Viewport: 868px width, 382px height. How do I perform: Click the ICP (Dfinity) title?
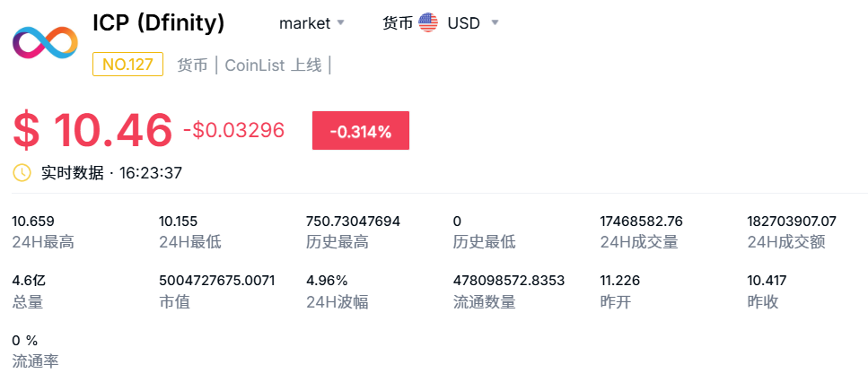[x=159, y=22]
